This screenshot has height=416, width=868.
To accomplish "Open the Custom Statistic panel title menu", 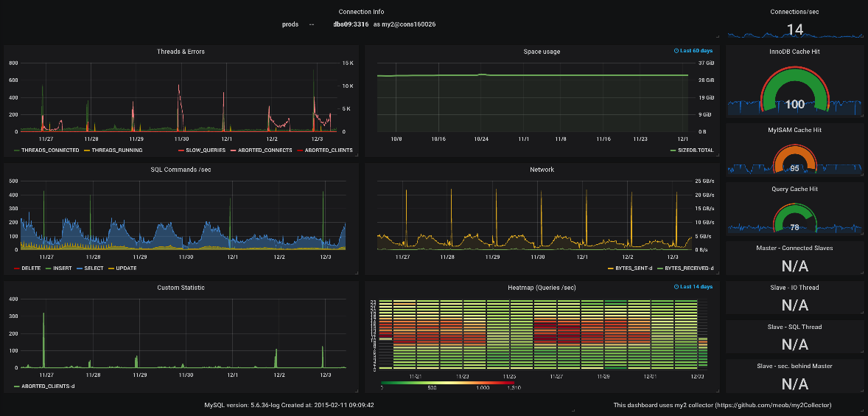I will tap(181, 288).
